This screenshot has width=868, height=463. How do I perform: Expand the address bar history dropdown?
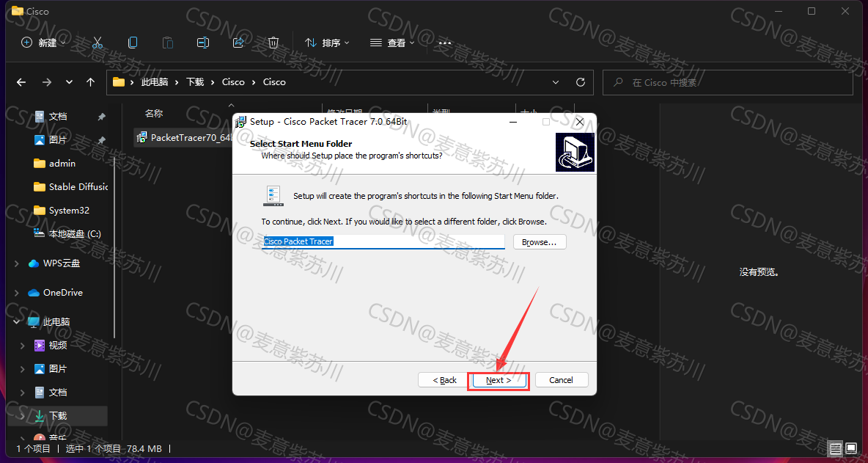coord(556,82)
